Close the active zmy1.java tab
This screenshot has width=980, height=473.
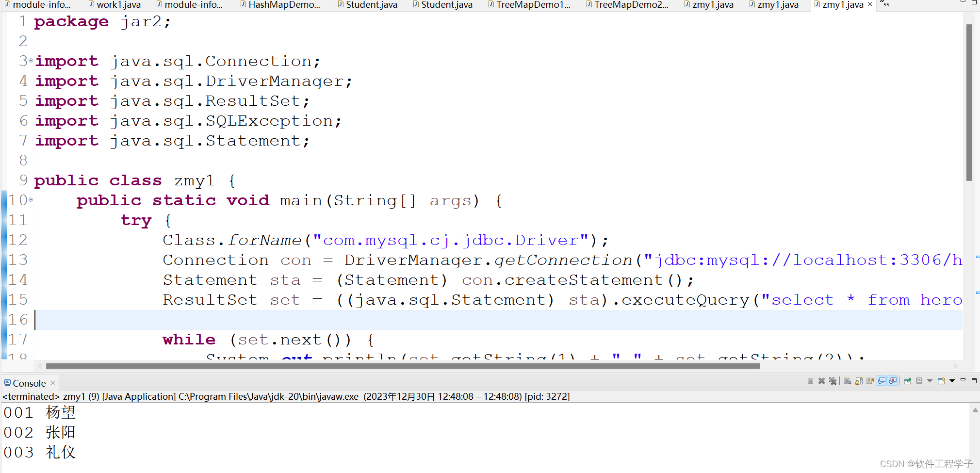point(870,4)
